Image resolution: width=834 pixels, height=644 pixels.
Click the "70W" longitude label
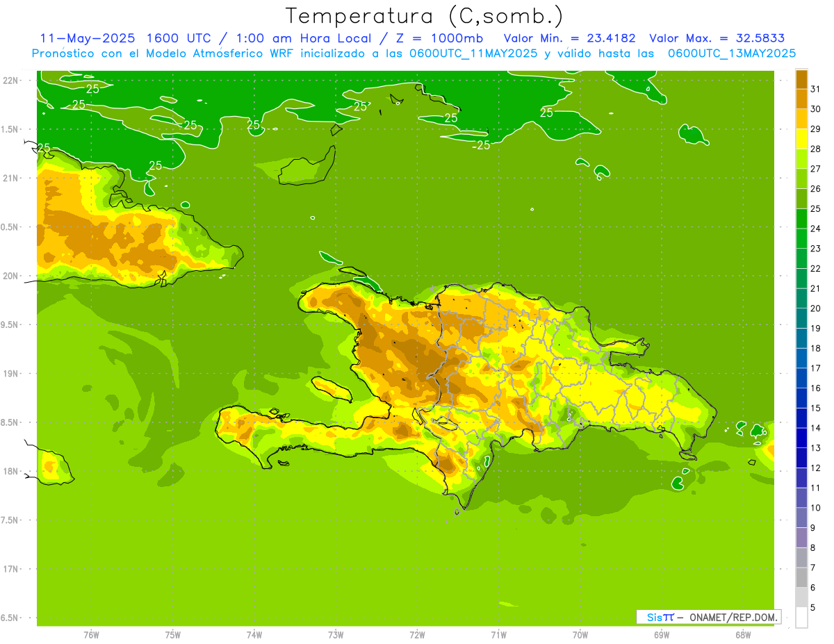point(580,635)
